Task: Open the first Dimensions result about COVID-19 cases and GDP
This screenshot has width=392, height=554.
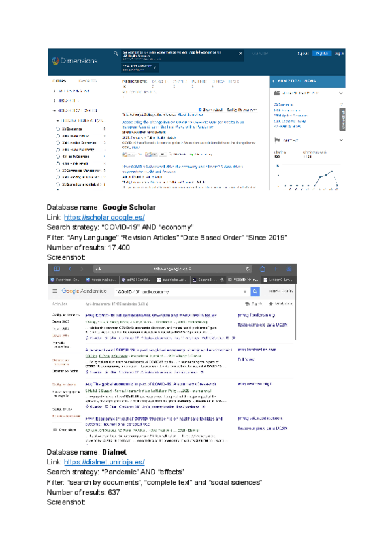Action: [183, 124]
